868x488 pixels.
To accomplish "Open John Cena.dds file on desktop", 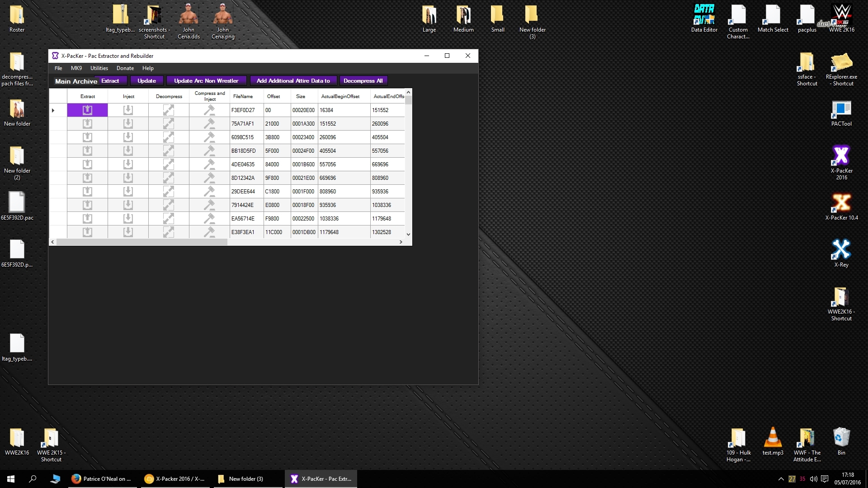I will tap(189, 21).
